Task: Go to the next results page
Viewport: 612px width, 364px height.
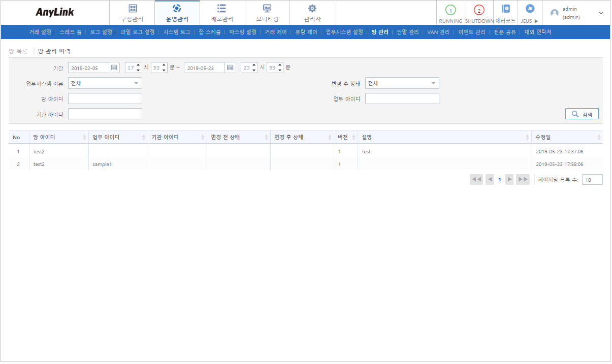Action: coord(509,180)
